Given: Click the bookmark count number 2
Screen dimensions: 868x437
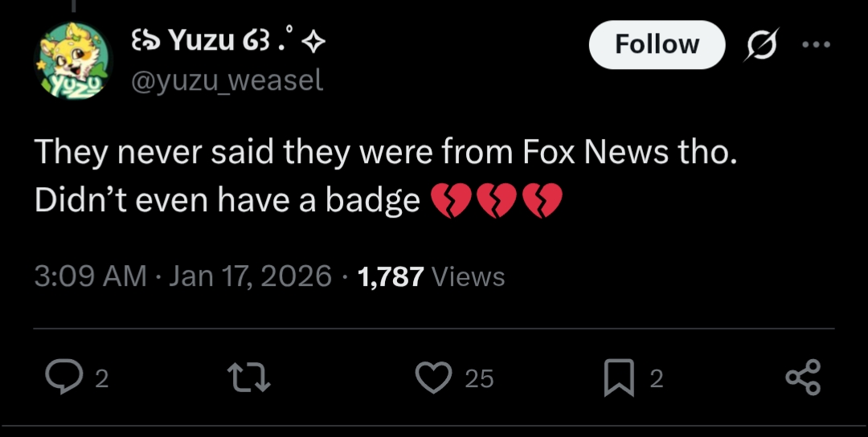Looking at the screenshot, I should (x=656, y=378).
